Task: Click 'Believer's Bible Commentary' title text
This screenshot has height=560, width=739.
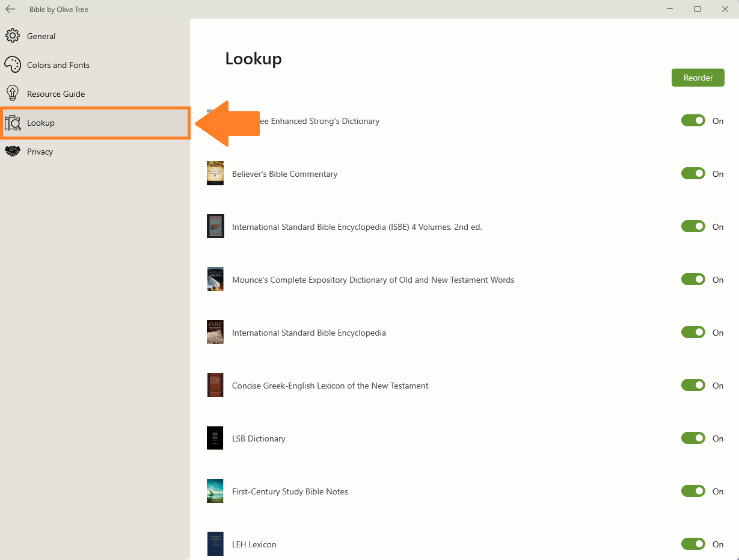Action: pyautogui.click(x=284, y=174)
